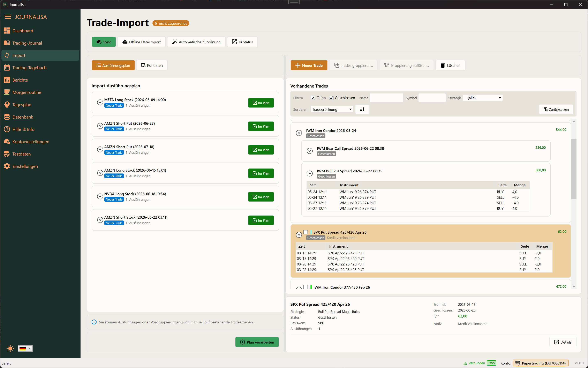Open Sortieren Tradeeröffnung dropdown
The image size is (588, 368).
[332, 109]
